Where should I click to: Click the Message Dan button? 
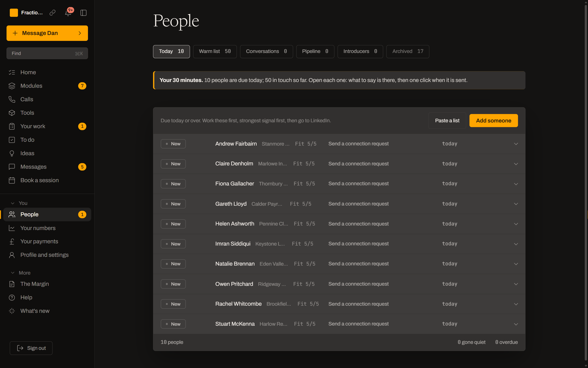pos(47,33)
